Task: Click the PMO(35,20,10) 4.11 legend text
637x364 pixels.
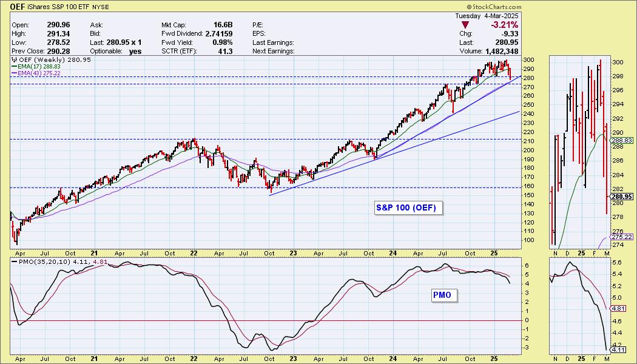Action: point(54,262)
